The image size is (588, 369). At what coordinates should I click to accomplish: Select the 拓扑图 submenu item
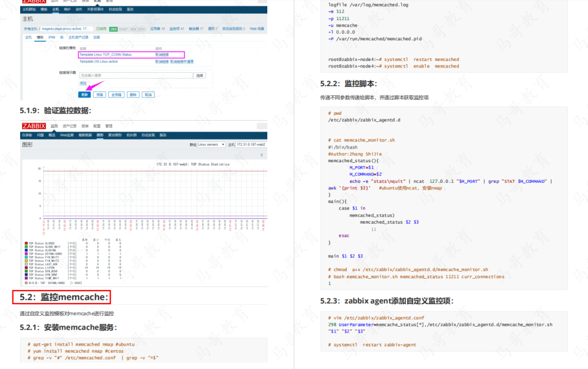pos(131,135)
